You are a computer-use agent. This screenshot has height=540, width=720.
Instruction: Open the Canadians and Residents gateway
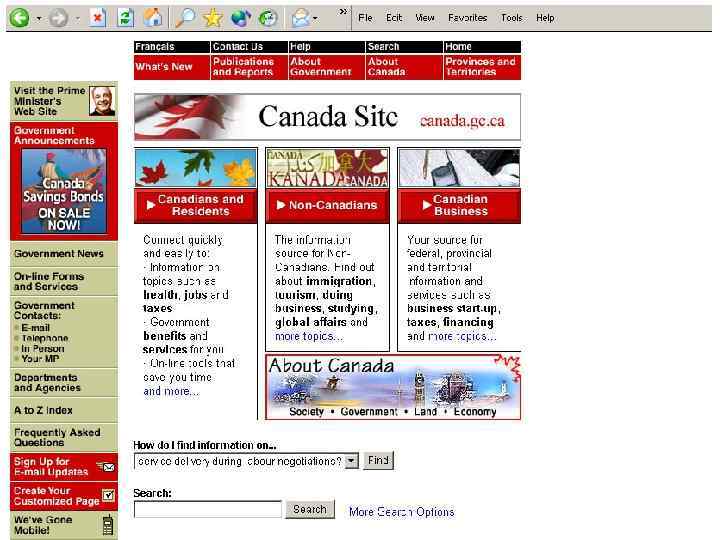196,205
